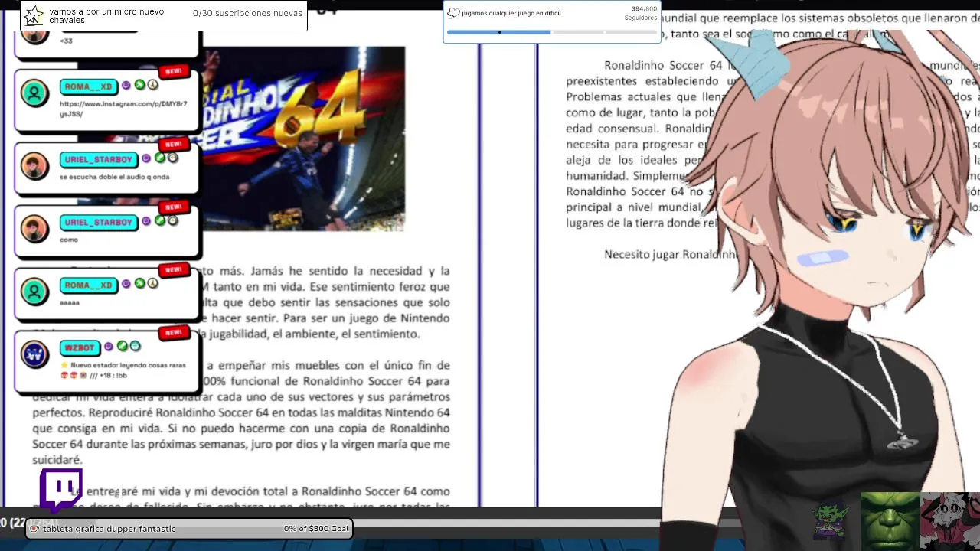Screen dimensions: 980x551
Task: Click the 'tableta grafica dupper fantastic' goal title
Action: click(109, 529)
